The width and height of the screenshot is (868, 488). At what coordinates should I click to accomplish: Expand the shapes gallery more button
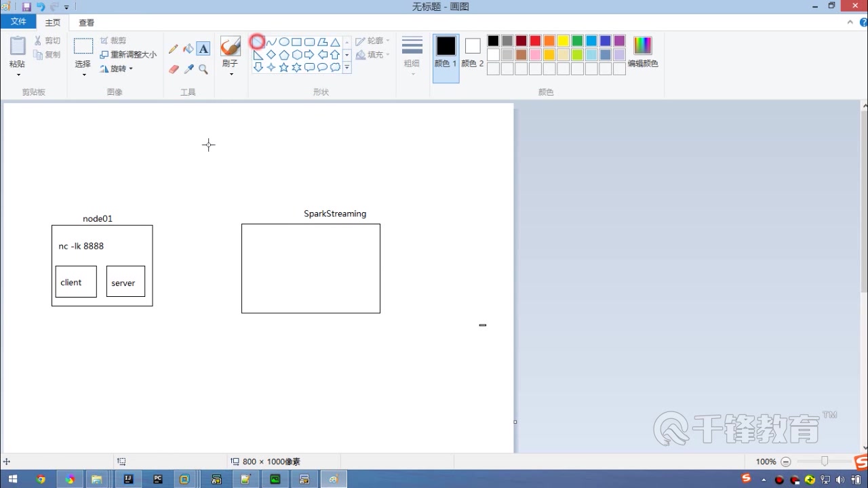click(x=347, y=68)
